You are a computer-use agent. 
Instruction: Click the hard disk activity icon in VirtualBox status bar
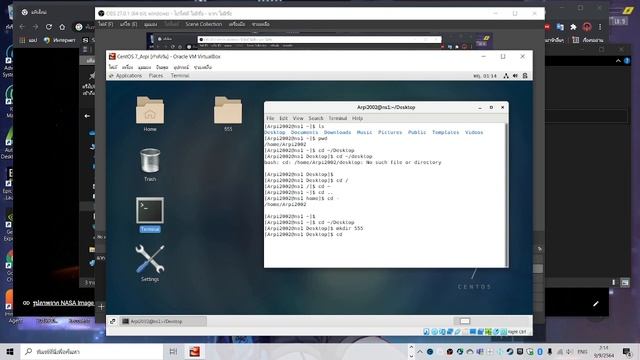point(426,332)
